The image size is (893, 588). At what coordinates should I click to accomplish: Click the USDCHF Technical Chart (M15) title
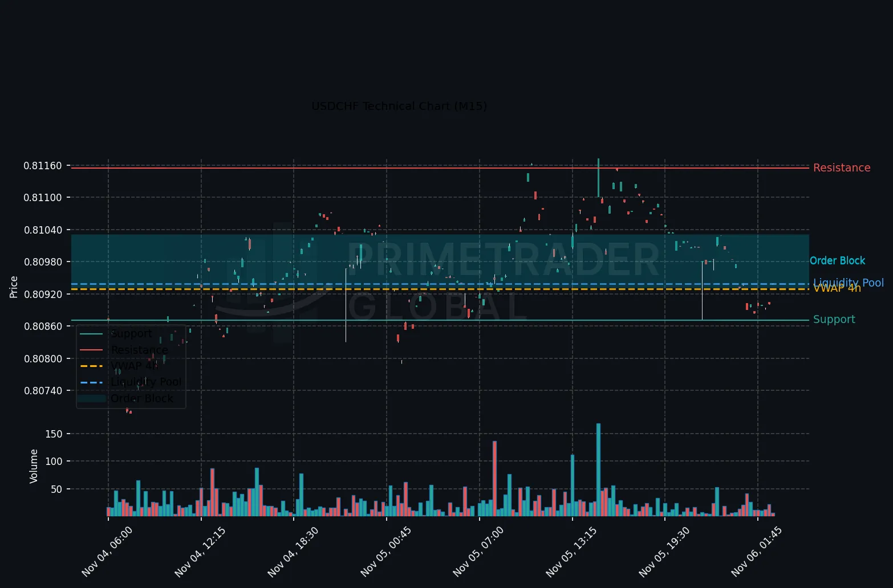tap(399, 107)
